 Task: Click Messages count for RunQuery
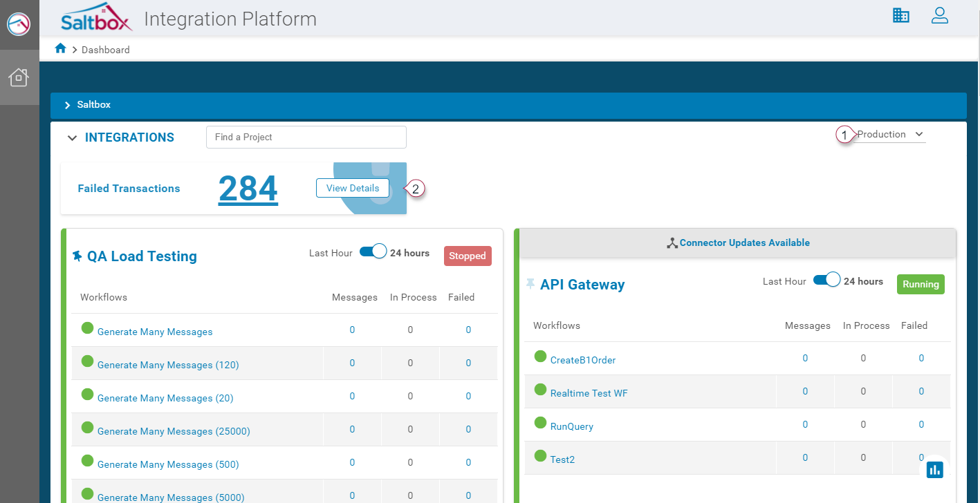pyautogui.click(x=805, y=424)
